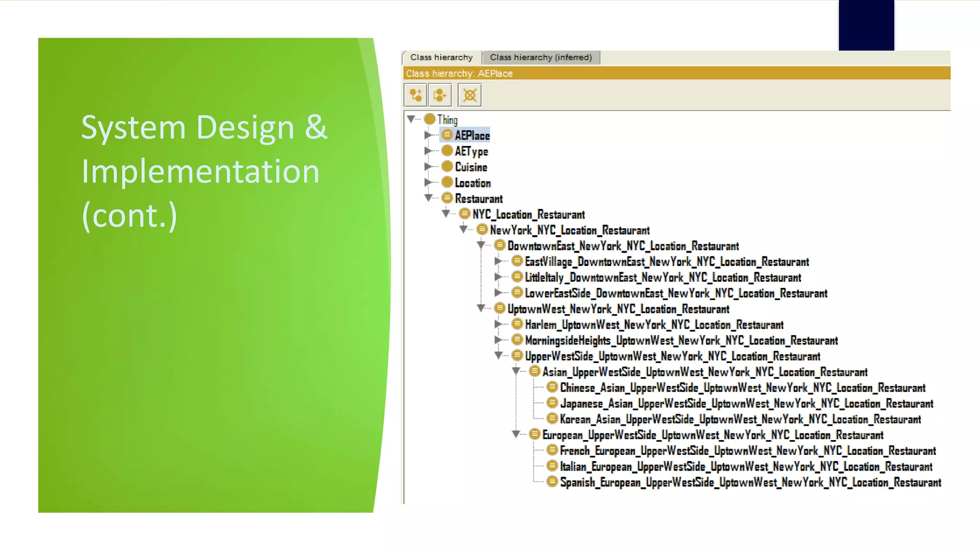The width and height of the screenshot is (980, 551).
Task: Expand the LittleItaly_DowntownEast restaurant node arrow
Action: 498,277
